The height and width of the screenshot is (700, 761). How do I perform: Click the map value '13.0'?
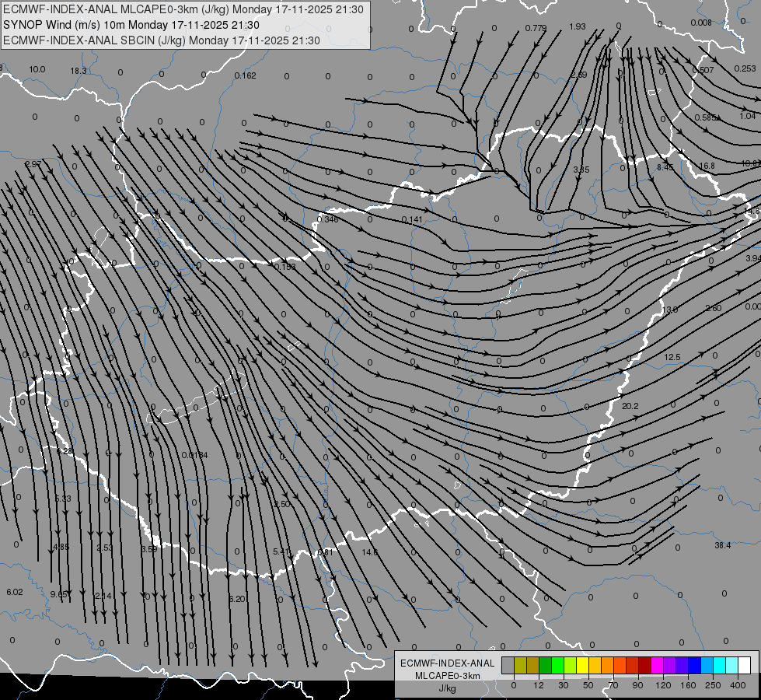[x=670, y=310]
